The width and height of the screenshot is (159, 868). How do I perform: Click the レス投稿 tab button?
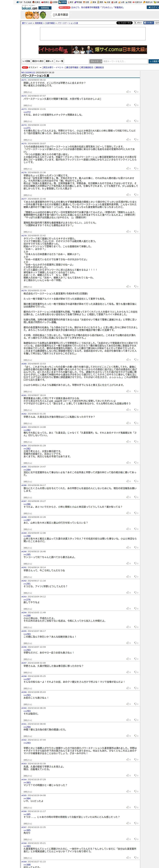coord(26,61)
